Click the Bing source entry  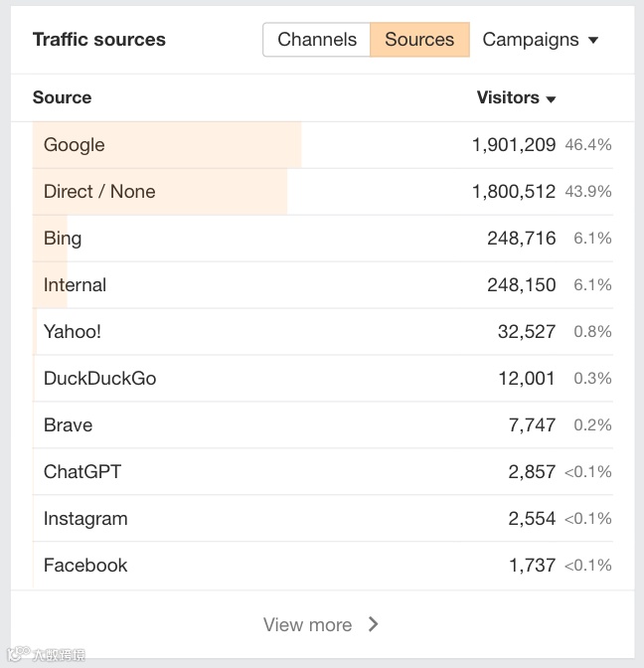tap(63, 239)
